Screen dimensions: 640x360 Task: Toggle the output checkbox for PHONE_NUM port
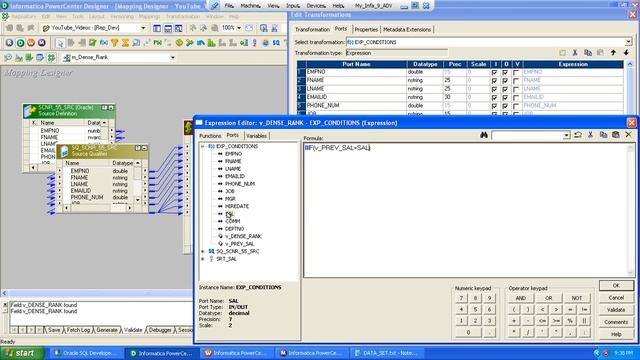tap(505, 106)
